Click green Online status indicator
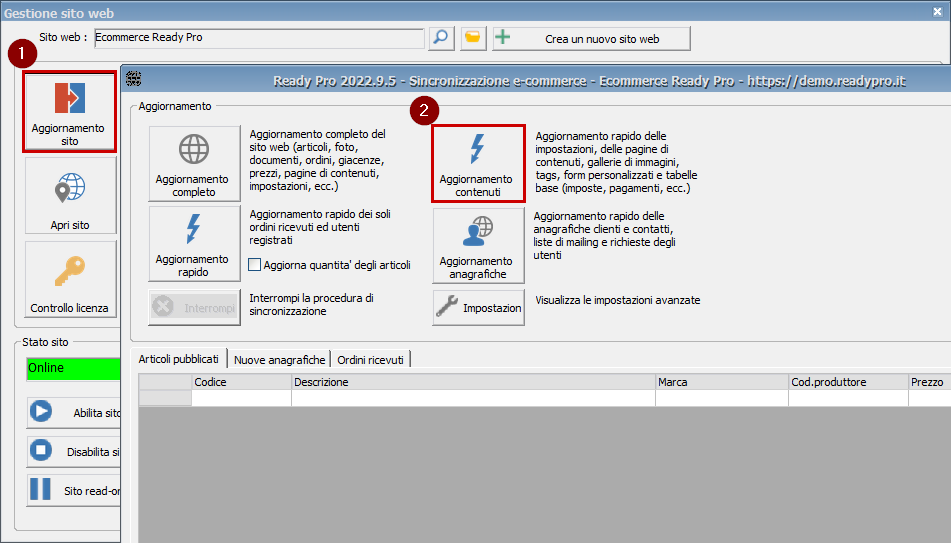 click(73, 368)
